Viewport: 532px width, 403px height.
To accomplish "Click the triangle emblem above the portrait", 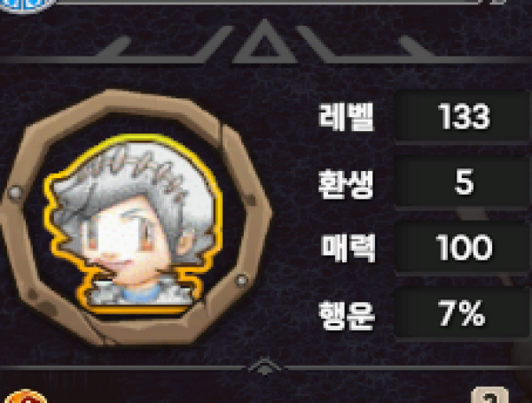I will tap(264, 43).
